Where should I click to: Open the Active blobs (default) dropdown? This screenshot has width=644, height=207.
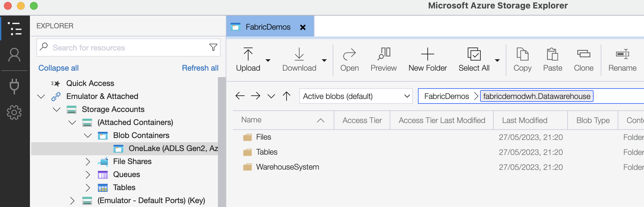coord(356,96)
